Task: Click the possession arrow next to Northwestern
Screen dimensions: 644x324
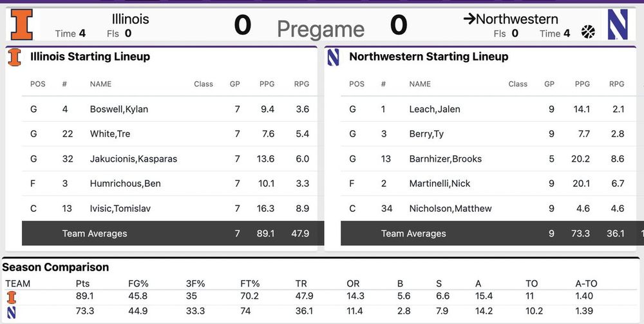Action: (x=469, y=19)
